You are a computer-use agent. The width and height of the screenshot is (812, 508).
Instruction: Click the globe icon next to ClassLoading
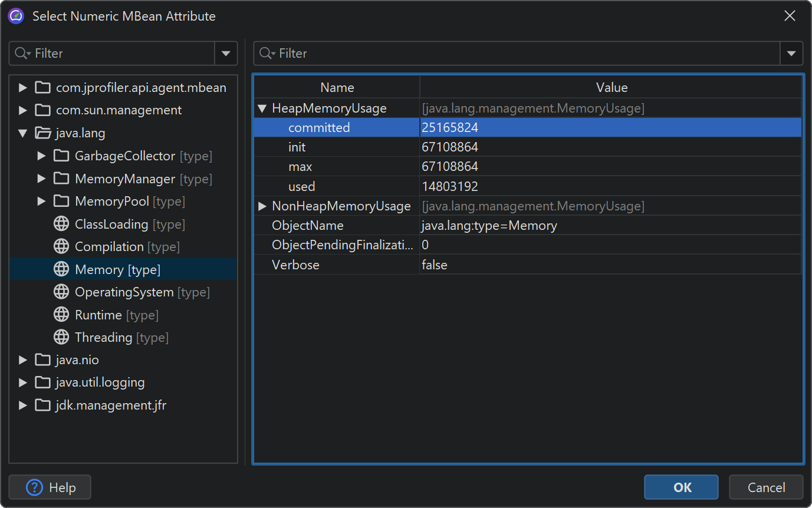click(x=61, y=224)
